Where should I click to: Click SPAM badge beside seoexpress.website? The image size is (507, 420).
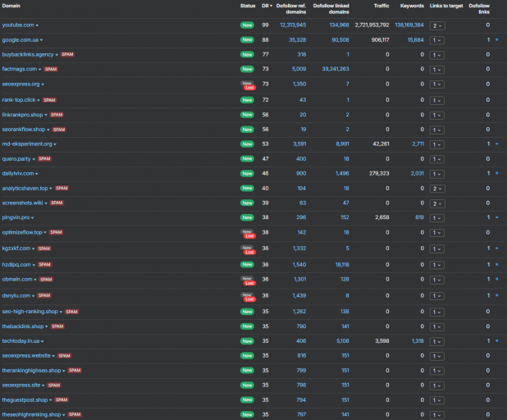64,356
